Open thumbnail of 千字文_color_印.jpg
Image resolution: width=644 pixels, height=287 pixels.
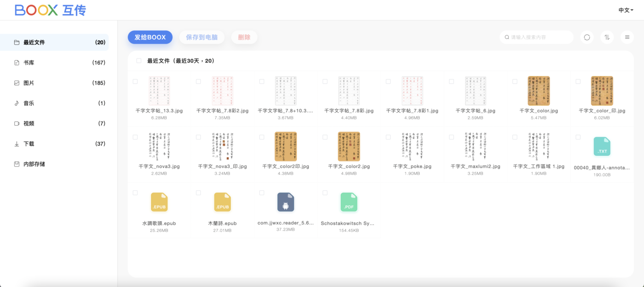coord(602,91)
